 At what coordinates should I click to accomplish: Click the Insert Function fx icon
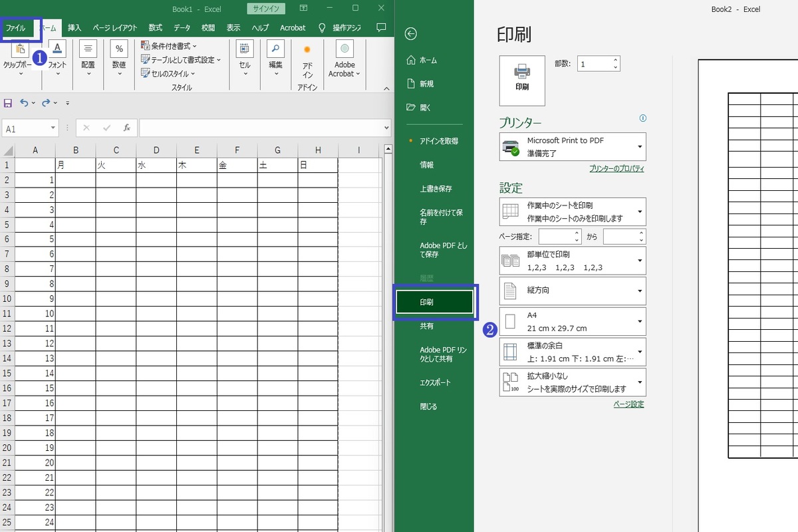pos(126,128)
